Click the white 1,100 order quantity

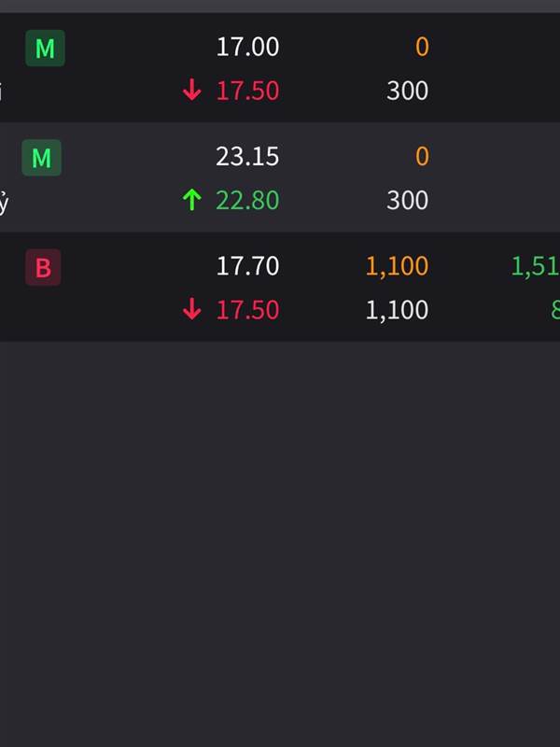tap(398, 310)
